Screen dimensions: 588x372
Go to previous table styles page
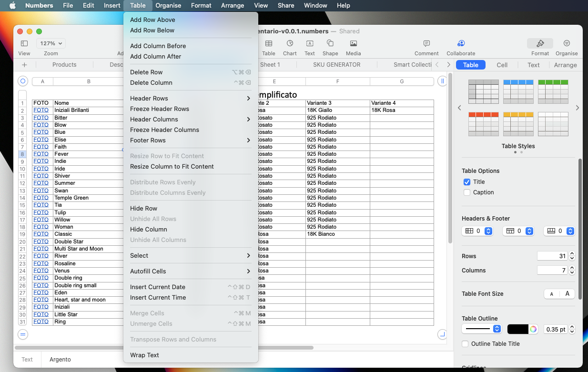459,108
